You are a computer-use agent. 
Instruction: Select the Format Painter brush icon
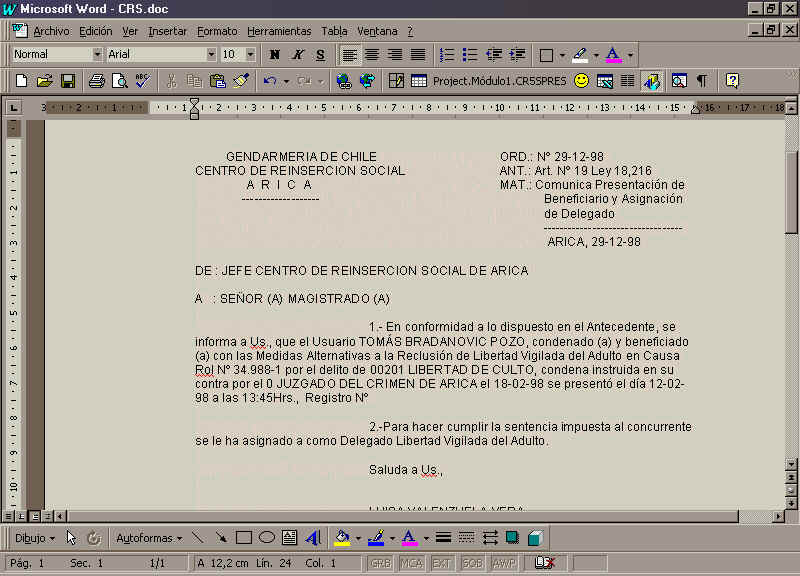point(240,81)
